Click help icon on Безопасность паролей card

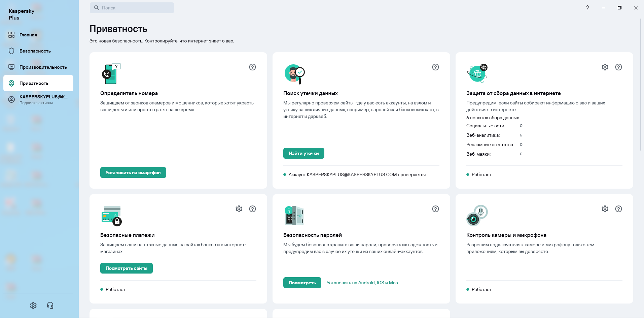(435, 209)
